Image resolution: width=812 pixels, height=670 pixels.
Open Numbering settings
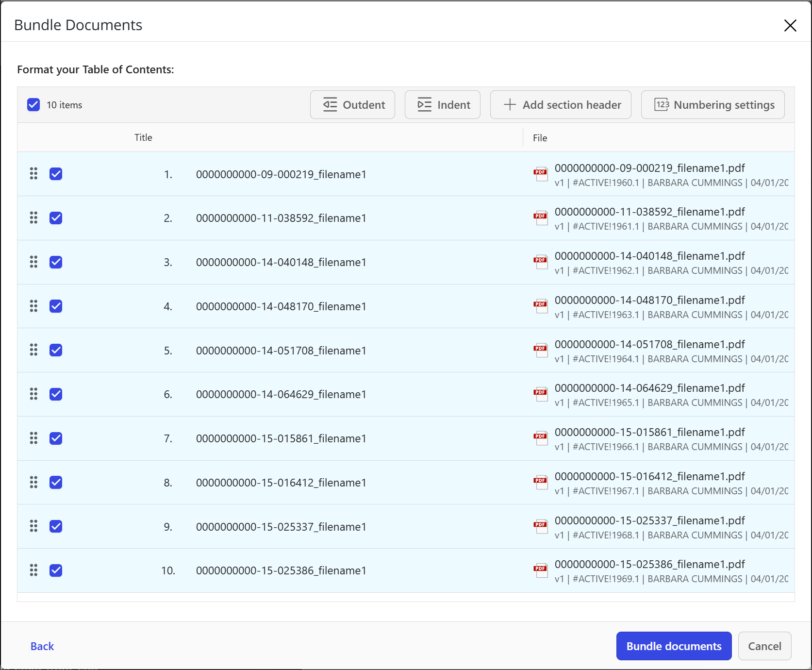tap(713, 105)
